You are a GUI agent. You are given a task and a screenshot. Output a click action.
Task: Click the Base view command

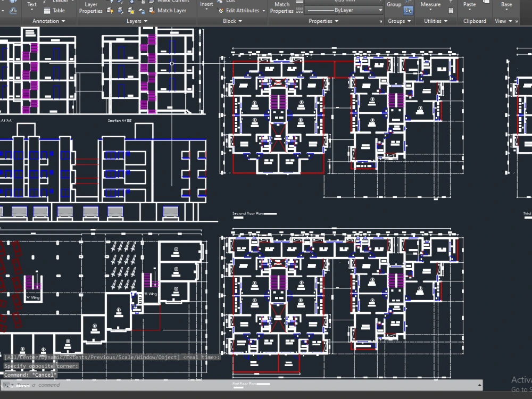tap(506, 4)
